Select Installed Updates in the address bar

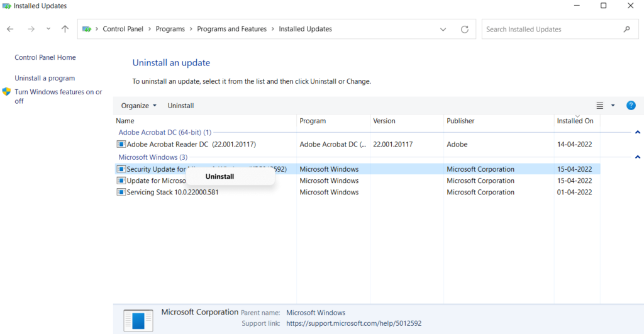[x=305, y=29]
